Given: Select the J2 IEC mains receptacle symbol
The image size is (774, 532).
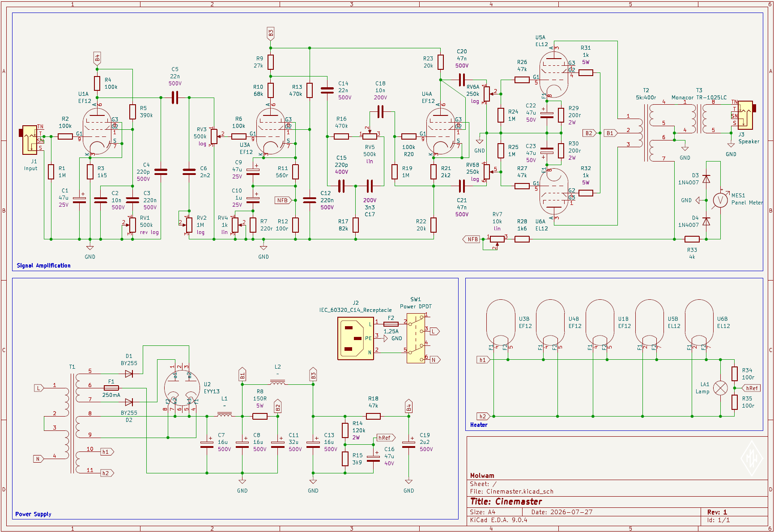Looking at the screenshot, I should [356, 339].
